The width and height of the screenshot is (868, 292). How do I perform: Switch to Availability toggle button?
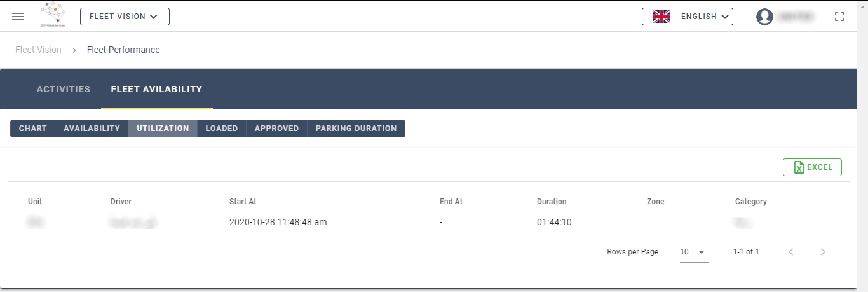(x=92, y=129)
